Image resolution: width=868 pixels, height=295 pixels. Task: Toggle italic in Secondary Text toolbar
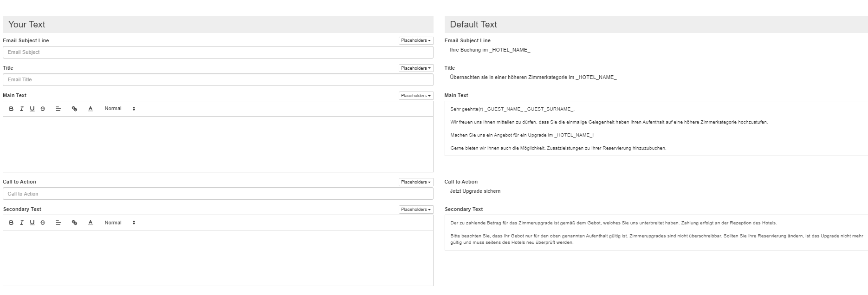click(x=21, y=223)
